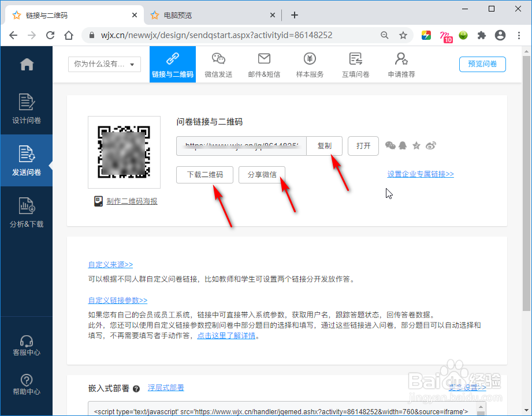Share survey via the WeChat icon
Screen dimensions: 532x416
click(390, 145)
